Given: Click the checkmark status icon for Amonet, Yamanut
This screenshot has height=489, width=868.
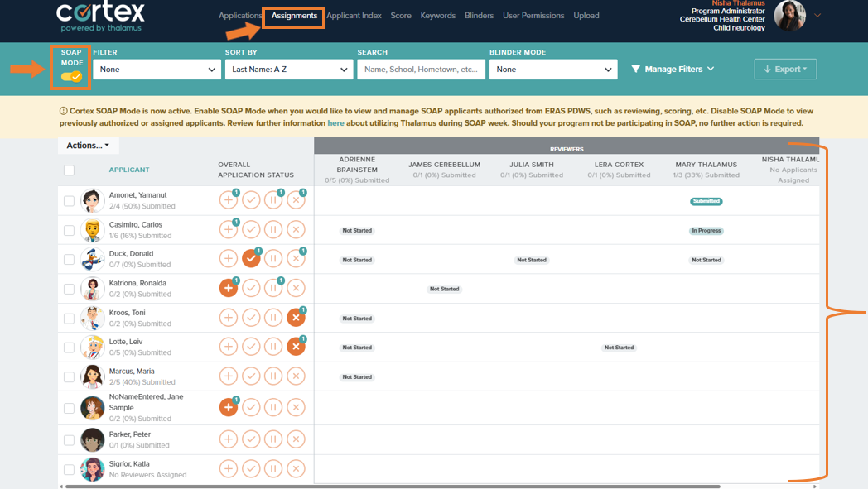Looking at the screenshot, I should 251,200.
